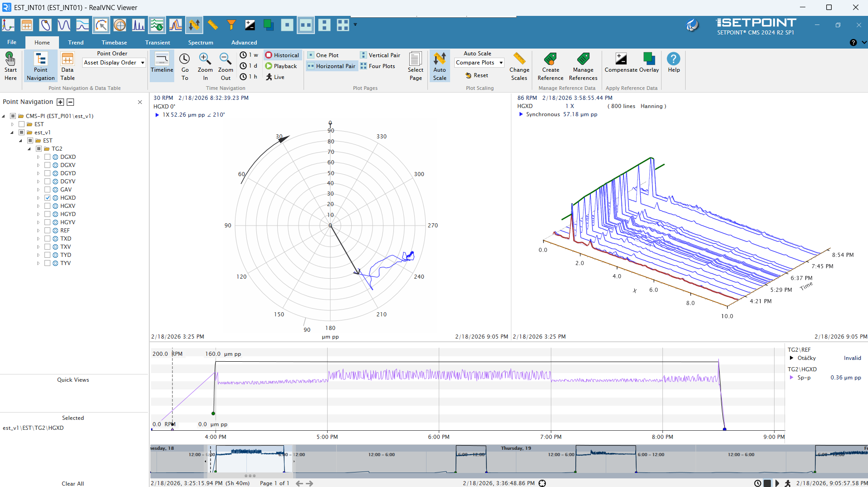Viewport: 868px width, 487px height.
Task: Open the Compare Plots dropdown
Action: point(479,63)
